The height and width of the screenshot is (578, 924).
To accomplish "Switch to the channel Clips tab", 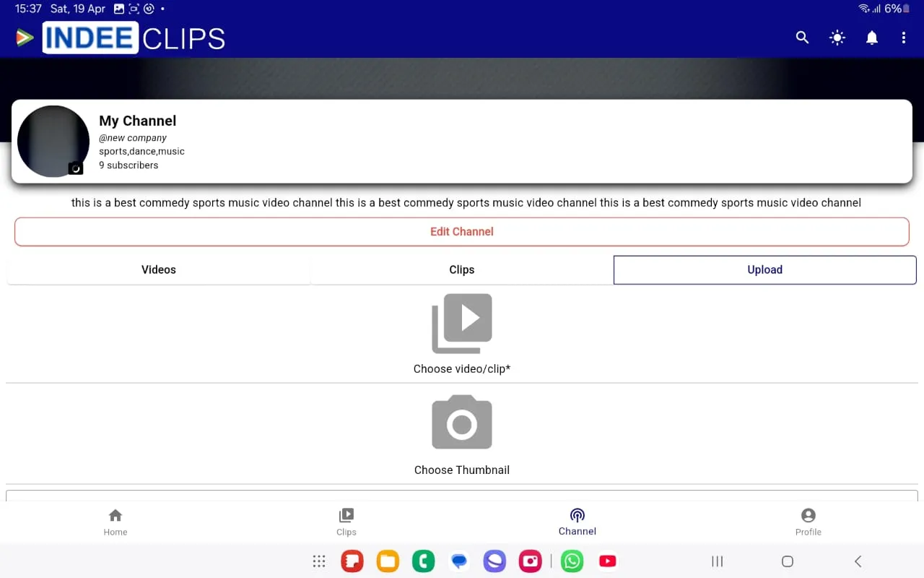I will (x=462, y=269).
